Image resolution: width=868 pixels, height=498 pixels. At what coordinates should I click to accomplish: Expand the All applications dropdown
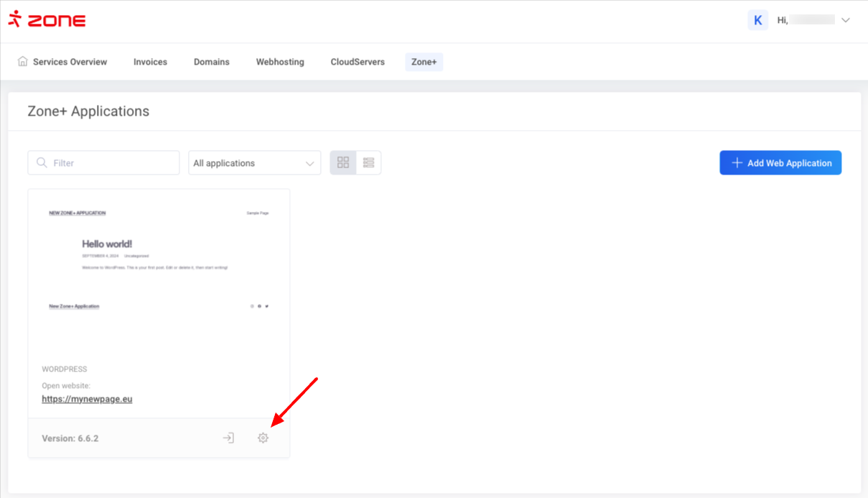click(x=254, y=163)
